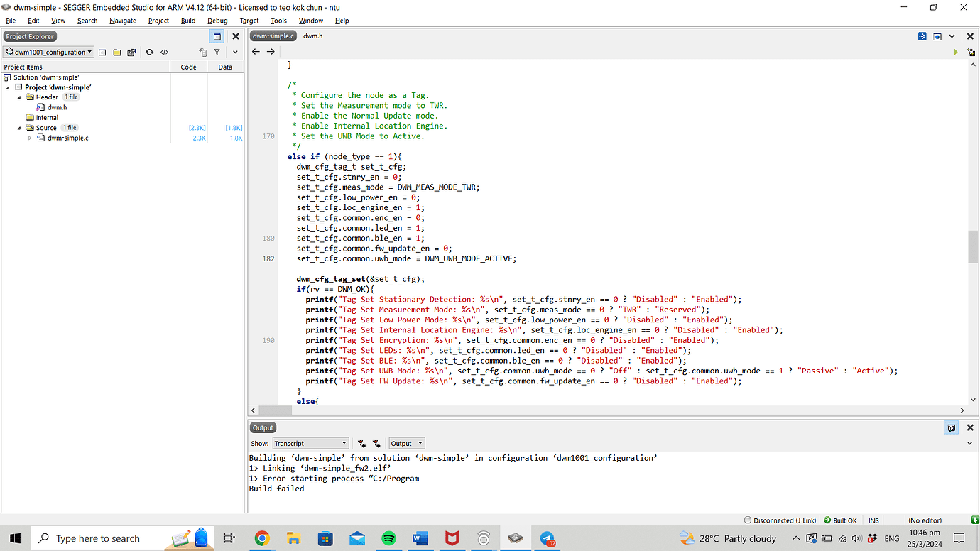Open the Edit menu
Image resolution: width=980 pixels, height=551 pixels.
point(33,21)
